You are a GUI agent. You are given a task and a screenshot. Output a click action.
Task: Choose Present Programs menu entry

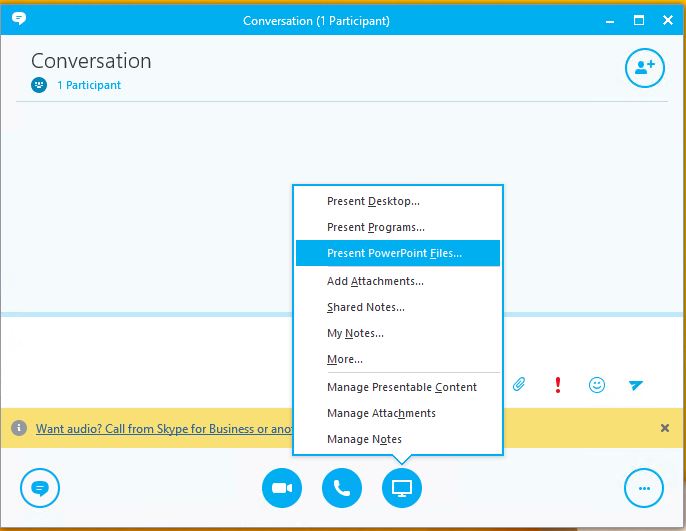pyautogui.click(x=375, y=228)
